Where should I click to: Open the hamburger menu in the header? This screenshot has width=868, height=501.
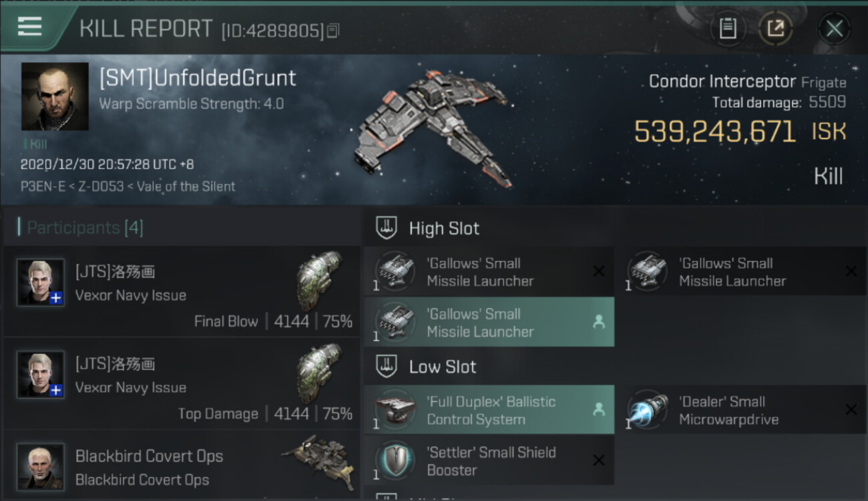30,27
